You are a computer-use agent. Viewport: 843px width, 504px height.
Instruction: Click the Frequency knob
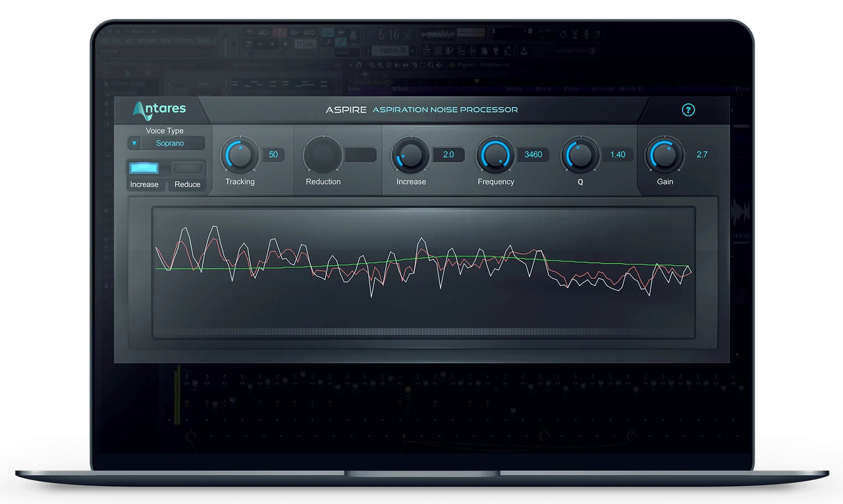tap(495, 155)
